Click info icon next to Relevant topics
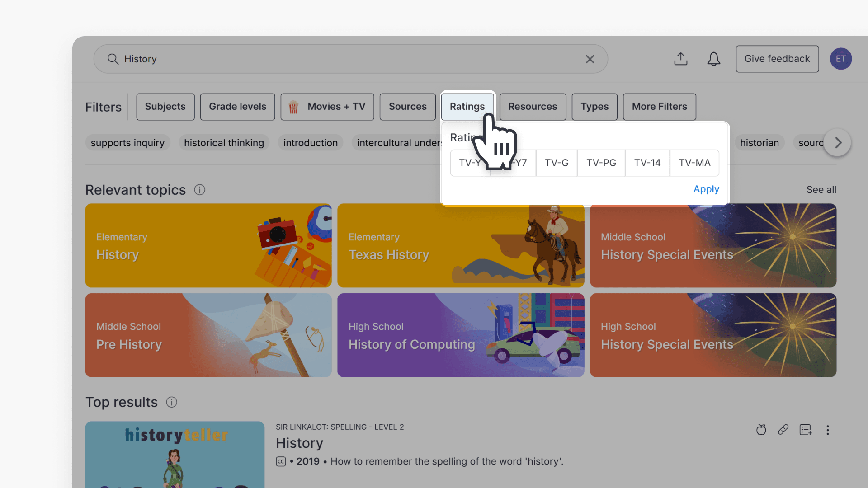Screen dimensions: 868x488 pos(199,190)
